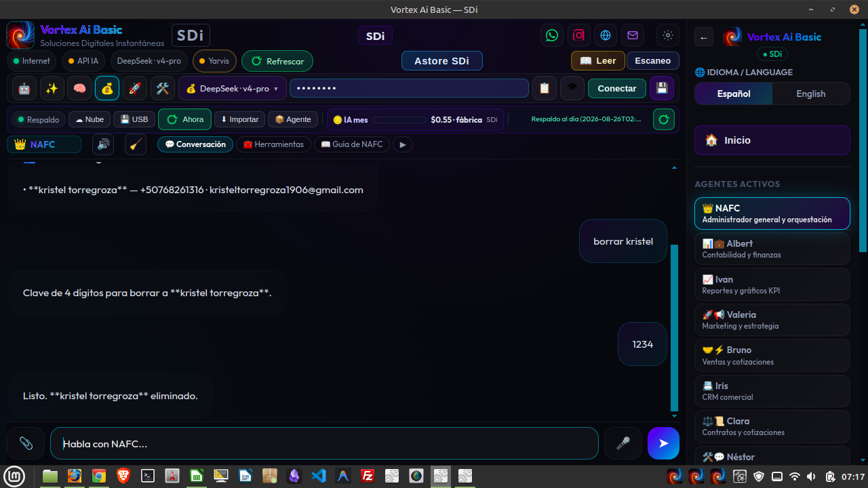This screenshot has height=488, width=868.
Task: Start voice input with the microphone icon
Action: (623, 443)
